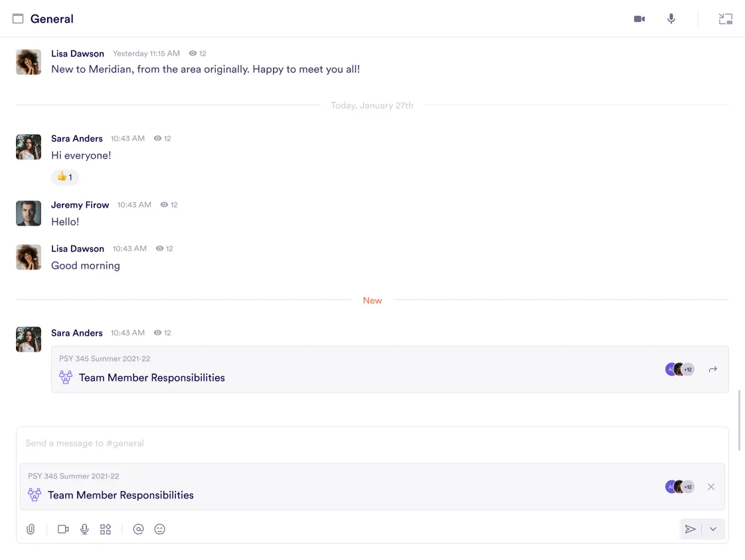Open member avatars on shared Team Member card

[679, 370]
